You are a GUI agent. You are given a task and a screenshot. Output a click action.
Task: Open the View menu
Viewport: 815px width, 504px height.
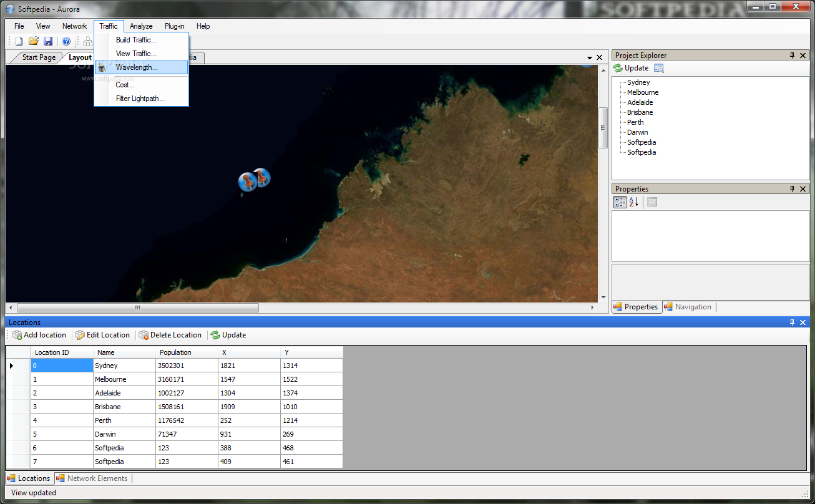pos(43,26)
